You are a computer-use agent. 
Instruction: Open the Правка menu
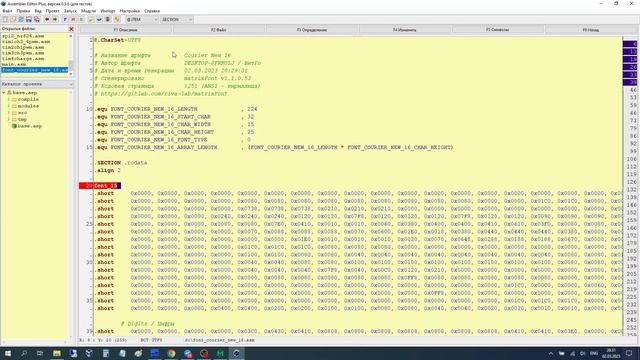pos(23,11)
